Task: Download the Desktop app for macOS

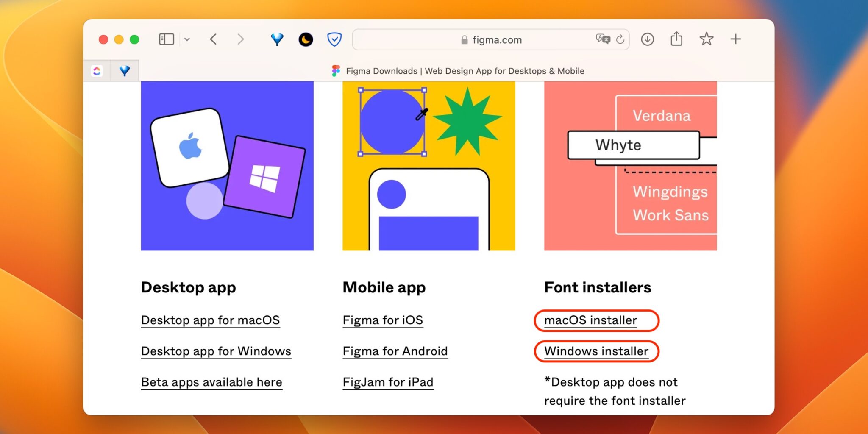Action: click(210, 320)
